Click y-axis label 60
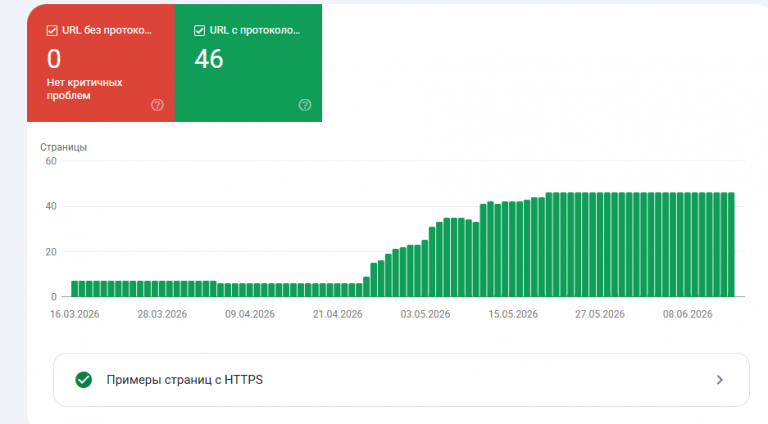Screen dimensions: 768x424 [51, 161]
